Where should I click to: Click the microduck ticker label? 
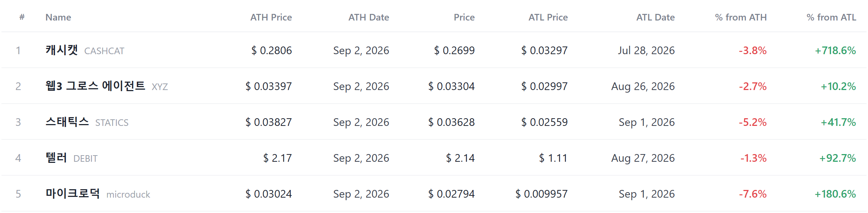[x=128, y=194]
